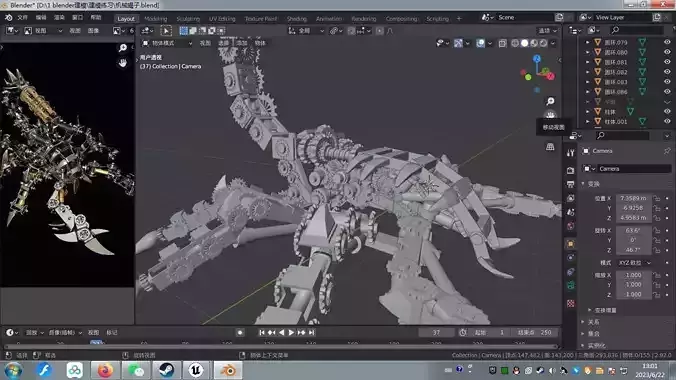Expand outliner item 圆环.081
Viewport: 676px width, 380px height.
pos(587,62)
